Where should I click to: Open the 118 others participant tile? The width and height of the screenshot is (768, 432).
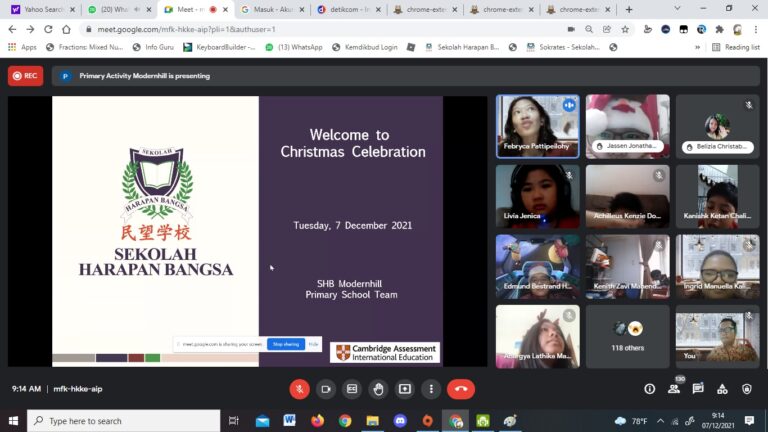coord(627,336)
